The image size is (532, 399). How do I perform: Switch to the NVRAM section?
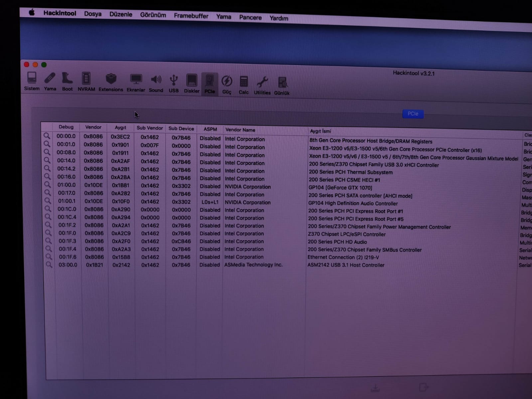(86, 81)
